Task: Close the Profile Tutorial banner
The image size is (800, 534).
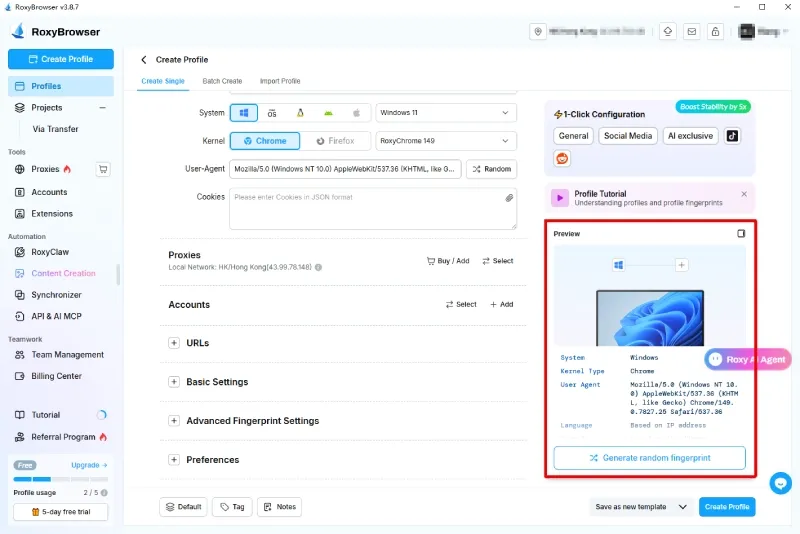Action: tap(744, 194)
